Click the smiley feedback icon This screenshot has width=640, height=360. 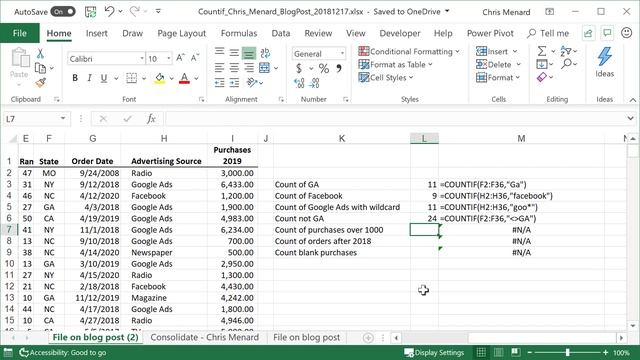pyautogui.click(x=627, y=33)
